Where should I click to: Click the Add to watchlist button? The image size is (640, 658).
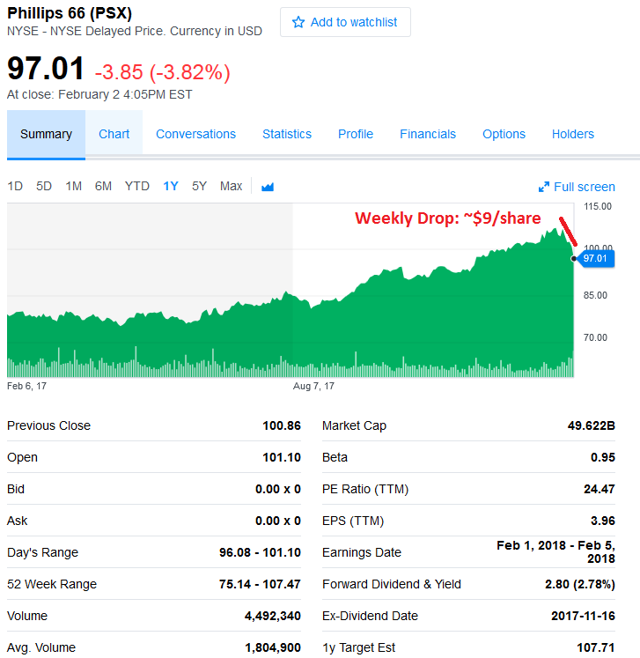point(345,22)
